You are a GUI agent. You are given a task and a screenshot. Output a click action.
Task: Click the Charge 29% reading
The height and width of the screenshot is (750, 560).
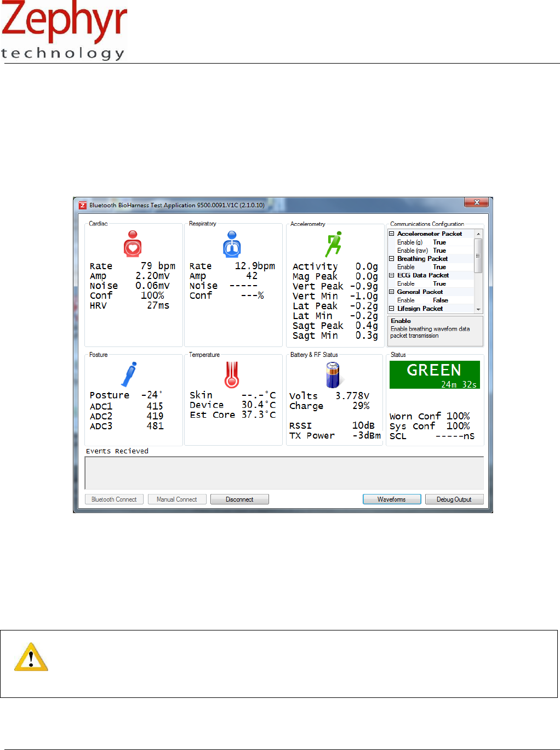[329, 406]
